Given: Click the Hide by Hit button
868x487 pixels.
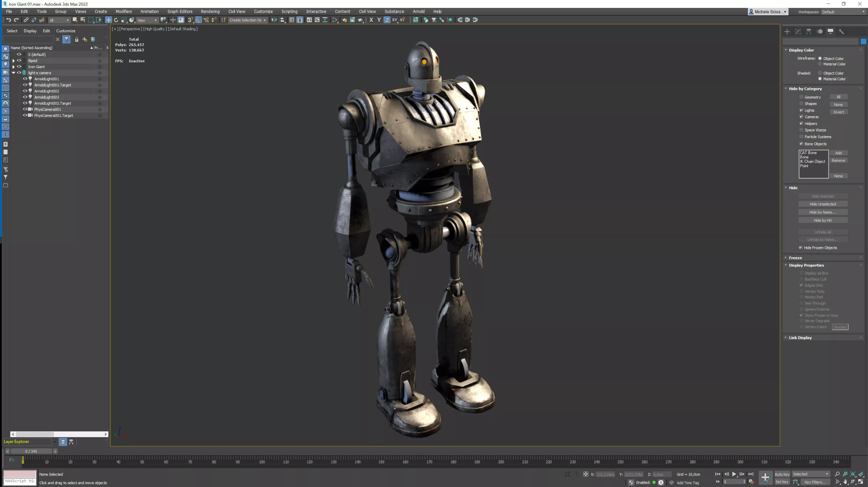Looking at the screenshot, I should [x=822, y=220].
